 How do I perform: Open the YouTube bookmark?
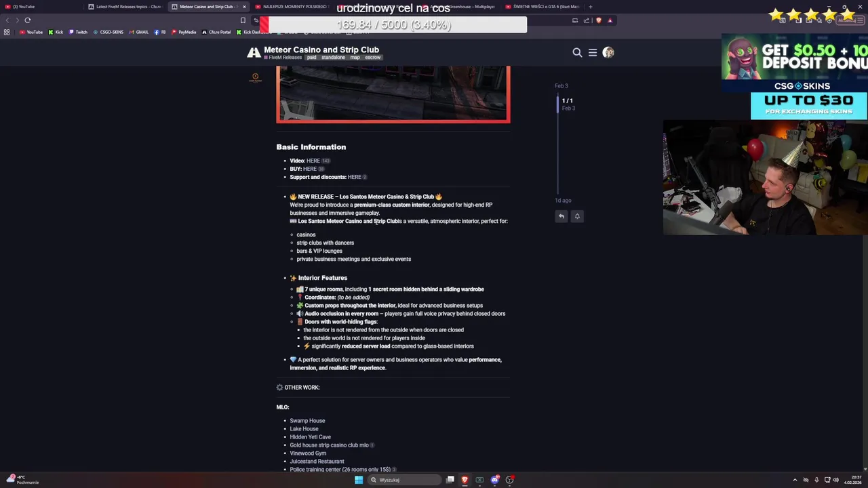(31, 32)
